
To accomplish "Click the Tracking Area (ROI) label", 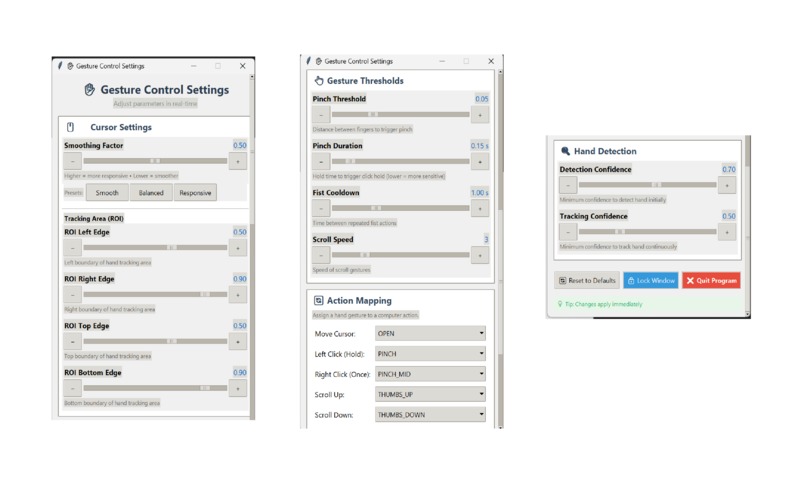I will 94,219.
